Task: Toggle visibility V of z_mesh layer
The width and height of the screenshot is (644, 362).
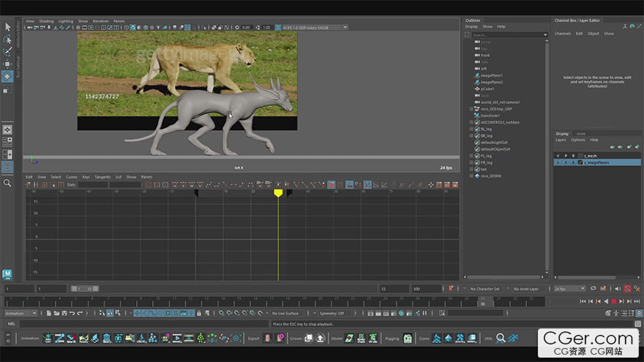Action: [557, 155]
